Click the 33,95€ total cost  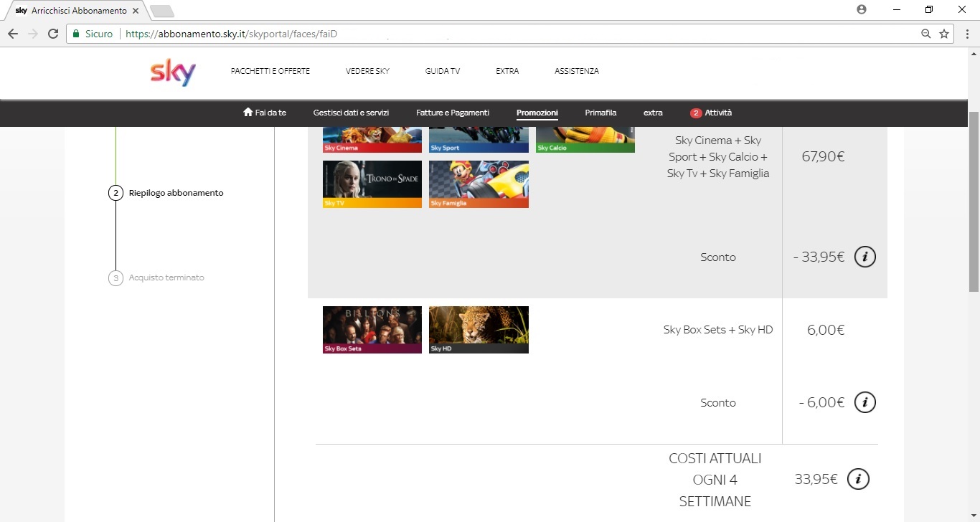[816, 479]
